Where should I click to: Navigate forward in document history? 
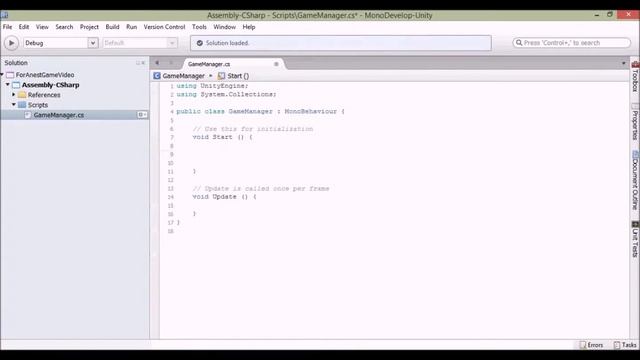tap(171, 63)
